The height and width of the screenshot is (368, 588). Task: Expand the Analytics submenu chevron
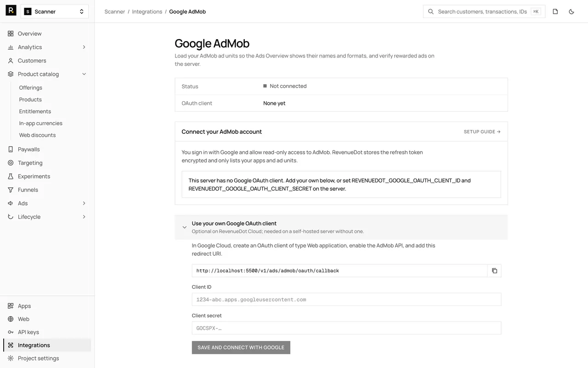pyautogui.click(x=84, y=47)
